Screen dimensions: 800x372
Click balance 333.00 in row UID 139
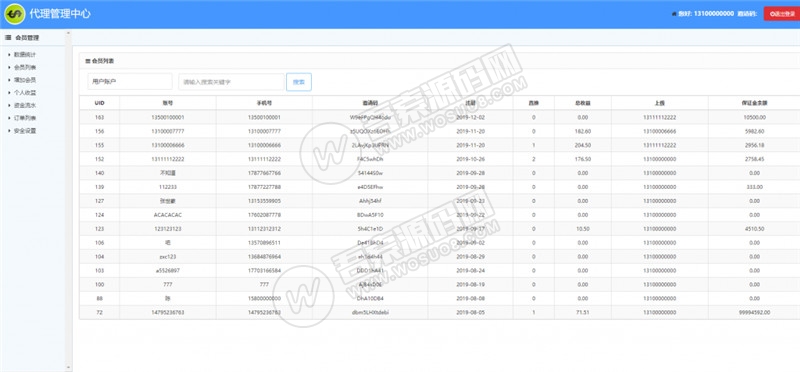[755, 187]
